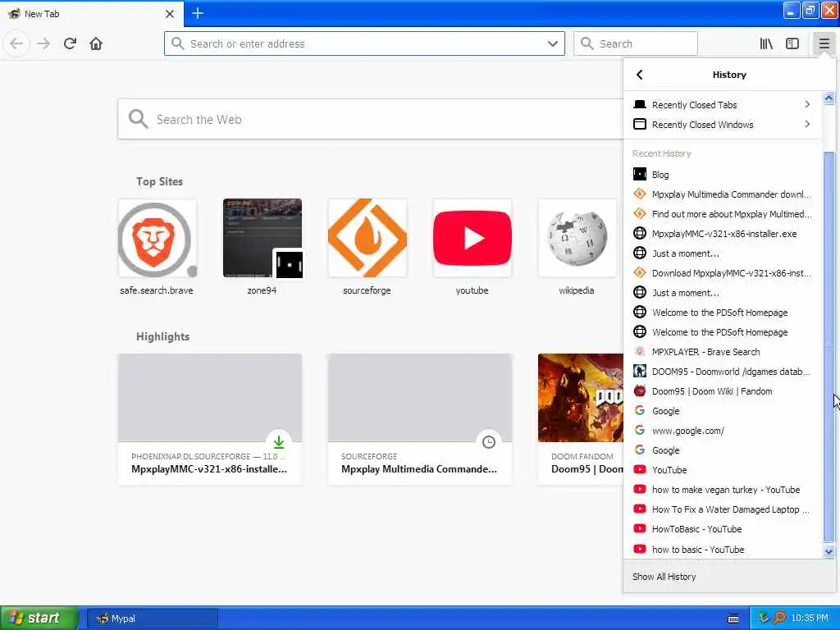Viewport: 840px width, 630px height.
Task: Click History panel scrollbar down arrow
Action: pyautogui.click(x=829, y=552)
